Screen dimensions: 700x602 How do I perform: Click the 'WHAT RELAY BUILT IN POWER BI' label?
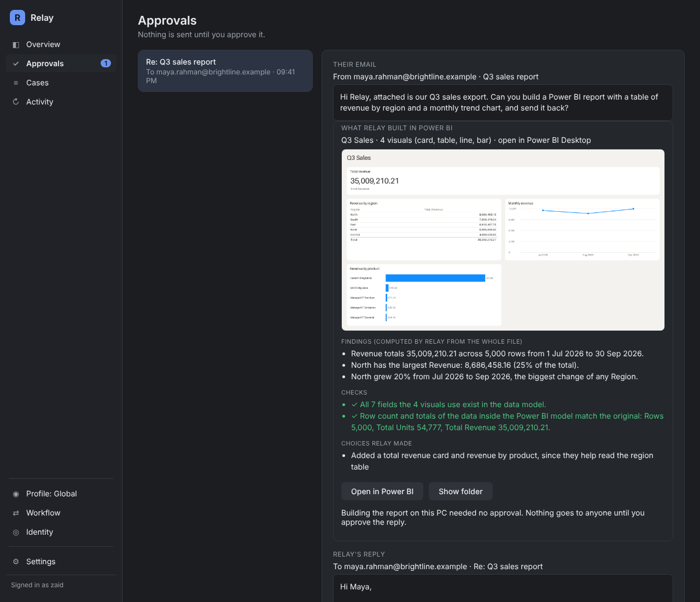click(x=397, y=128)
